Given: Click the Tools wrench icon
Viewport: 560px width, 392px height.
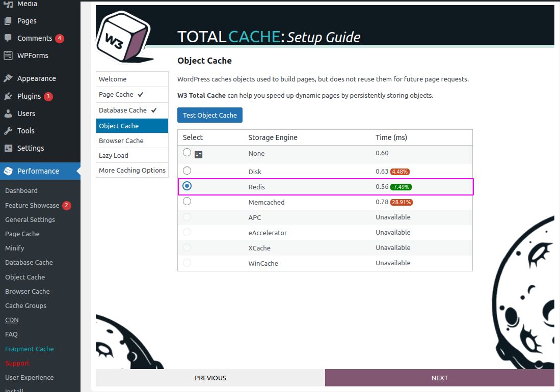Looking at the screenshot, I should [x=8, y=131].
